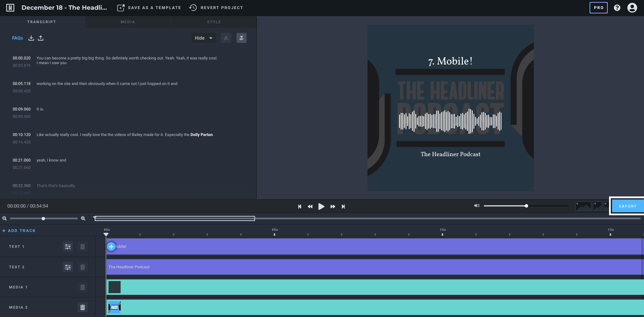Select the Media 1 clip thumbnail

click(115, 287)
